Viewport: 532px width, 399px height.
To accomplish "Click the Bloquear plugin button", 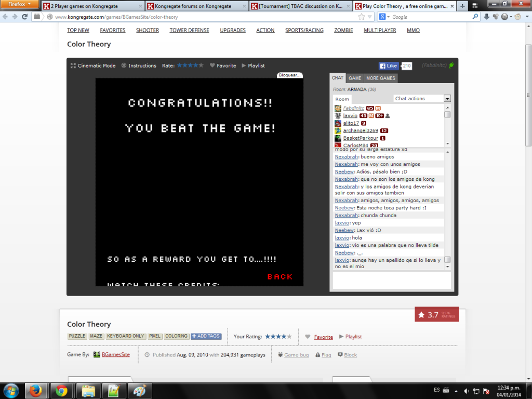I will (289, 75).
